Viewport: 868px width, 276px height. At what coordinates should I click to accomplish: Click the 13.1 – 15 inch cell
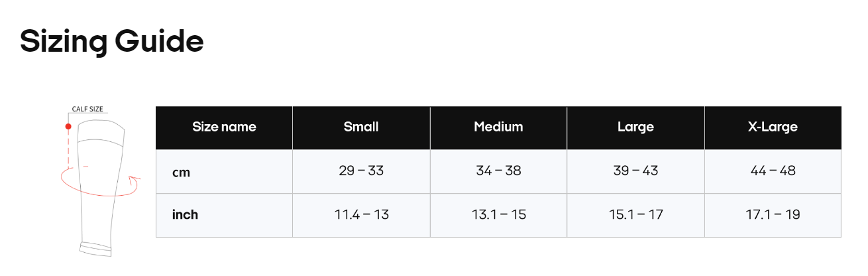point(498,215)
